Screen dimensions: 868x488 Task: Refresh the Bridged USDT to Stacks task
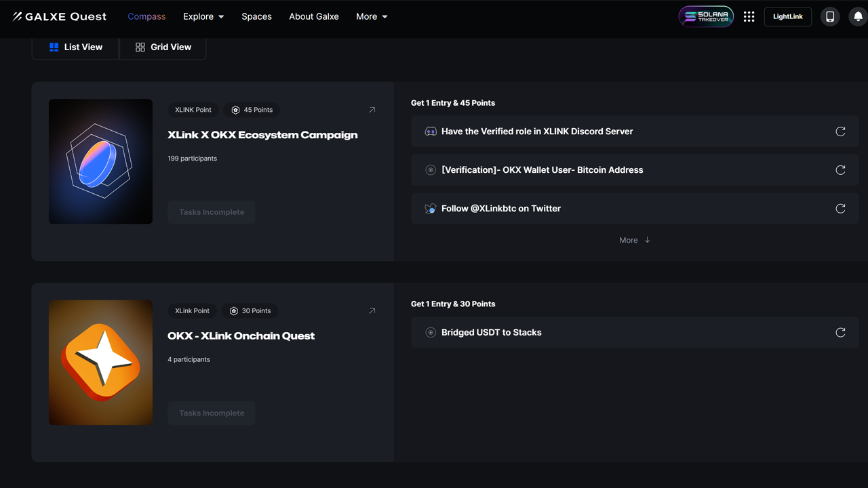click(840, 332)
